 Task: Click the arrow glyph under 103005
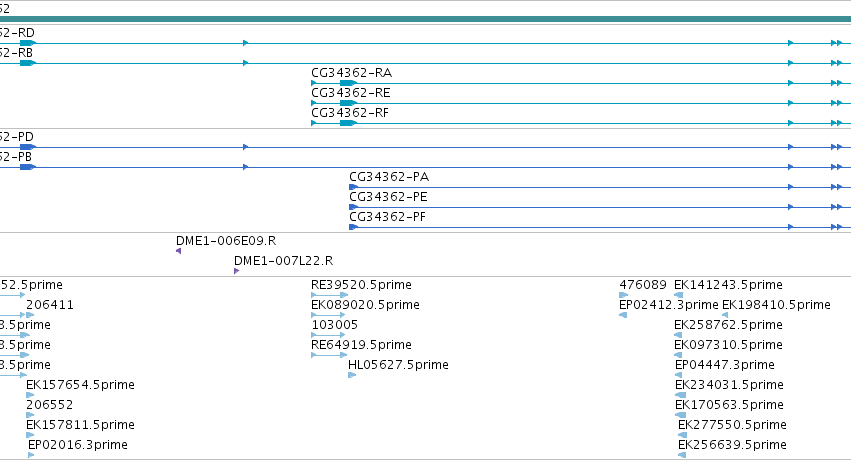pos(328,335)
